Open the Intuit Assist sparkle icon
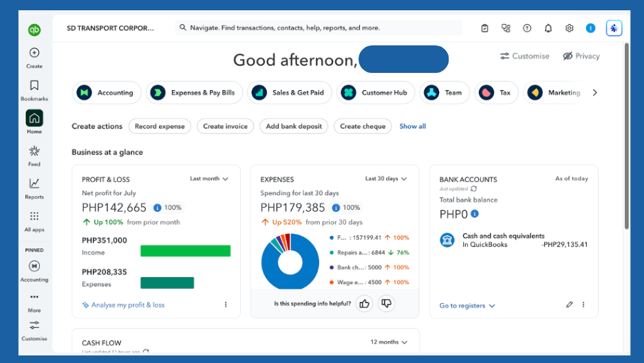644x363 pixels. point(614,28)
